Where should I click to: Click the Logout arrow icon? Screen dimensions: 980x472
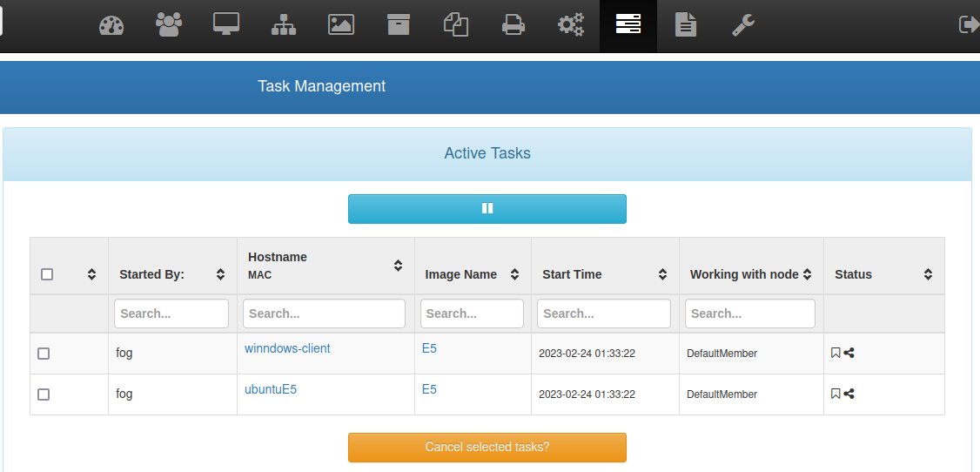pos(969,24)
